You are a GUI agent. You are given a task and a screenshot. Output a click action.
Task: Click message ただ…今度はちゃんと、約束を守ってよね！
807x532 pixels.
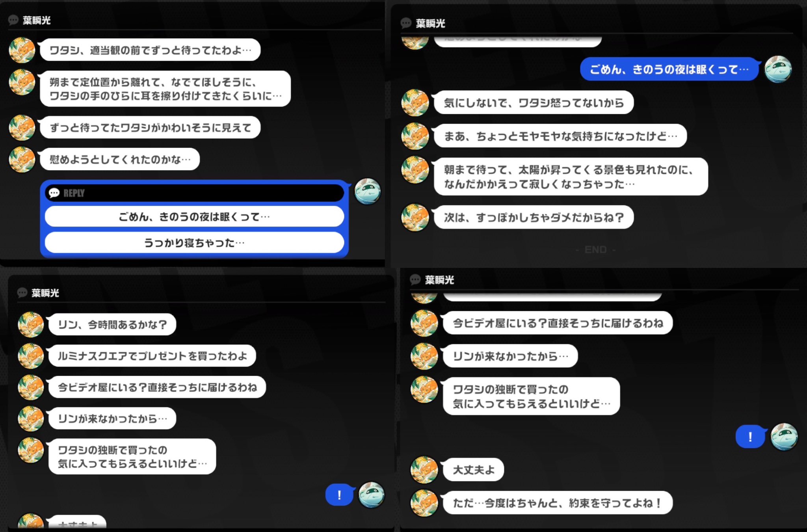558,503
